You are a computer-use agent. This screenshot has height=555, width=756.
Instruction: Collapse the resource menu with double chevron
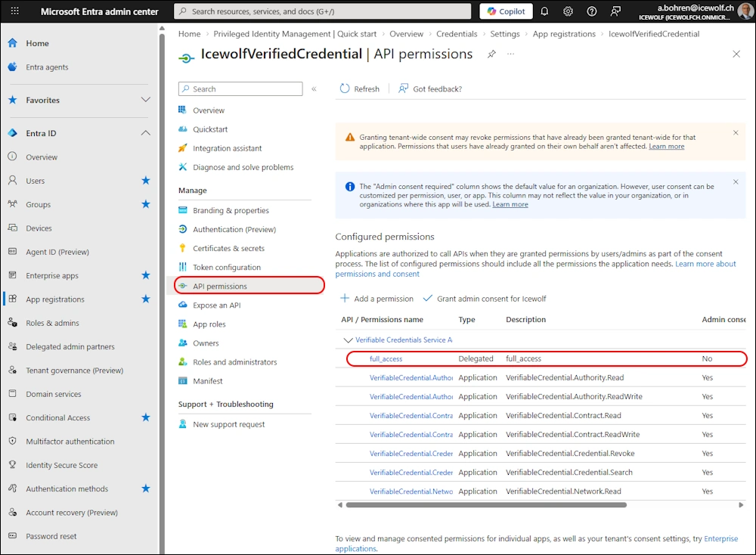314,88
